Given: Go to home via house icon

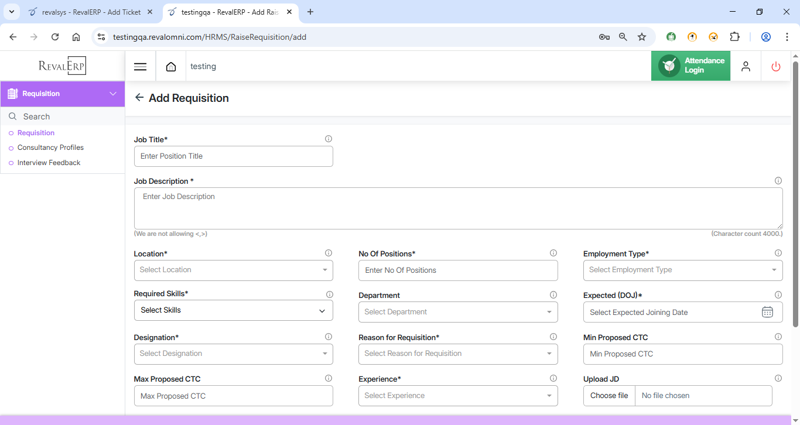Looking at the screenshot, I should (171, 67).
